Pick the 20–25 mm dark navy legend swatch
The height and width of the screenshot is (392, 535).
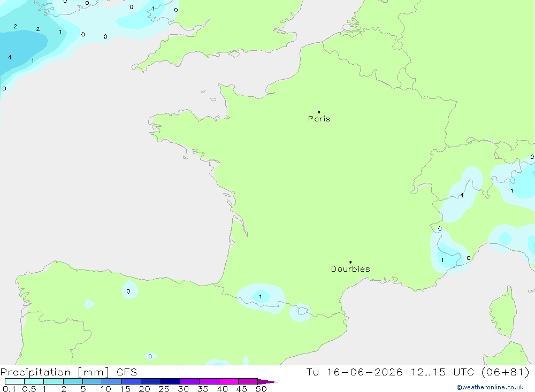coord(150,381)
